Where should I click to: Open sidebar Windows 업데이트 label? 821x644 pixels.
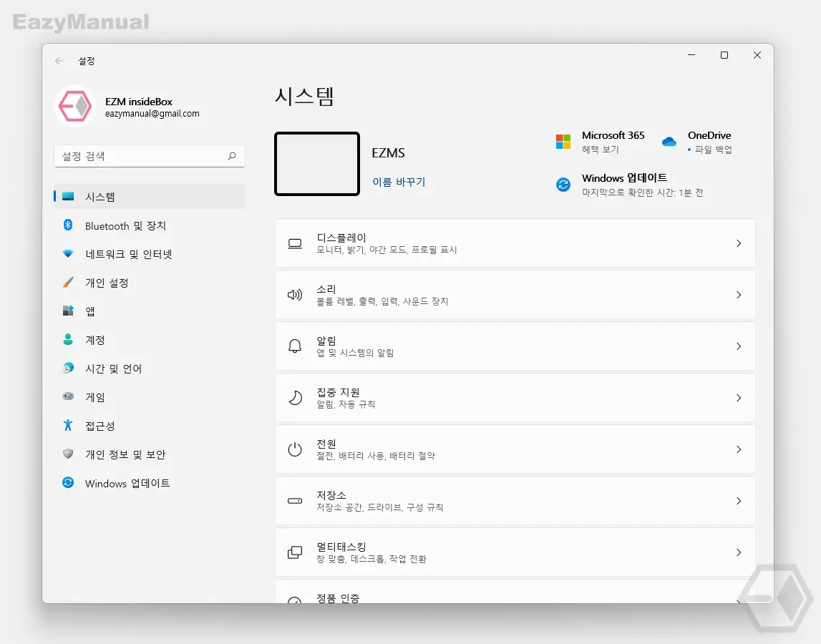pos(127,483)
